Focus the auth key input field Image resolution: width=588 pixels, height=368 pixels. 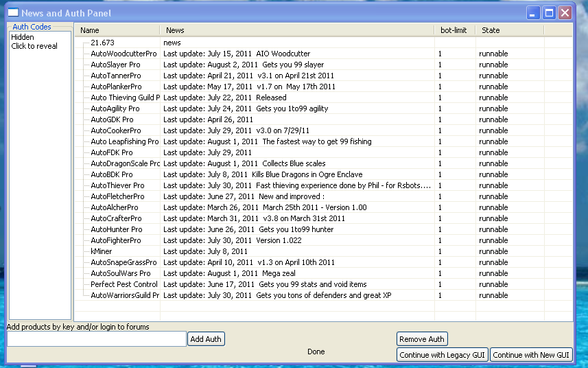pos(97,339)
